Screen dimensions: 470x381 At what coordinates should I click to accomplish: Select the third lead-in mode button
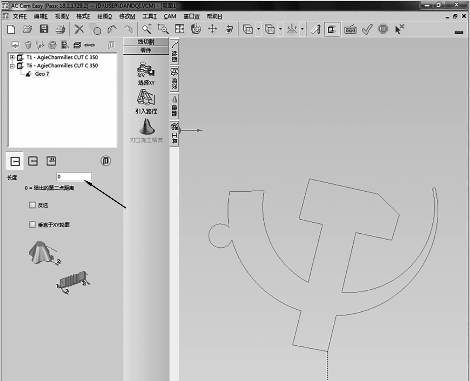51,161
